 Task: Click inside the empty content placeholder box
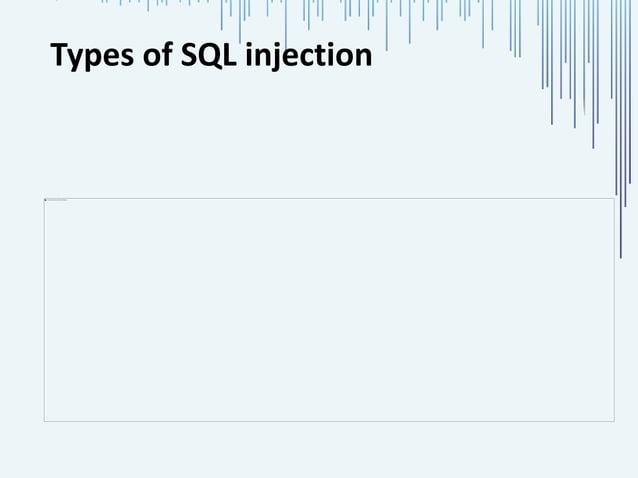tap(329, 310)
